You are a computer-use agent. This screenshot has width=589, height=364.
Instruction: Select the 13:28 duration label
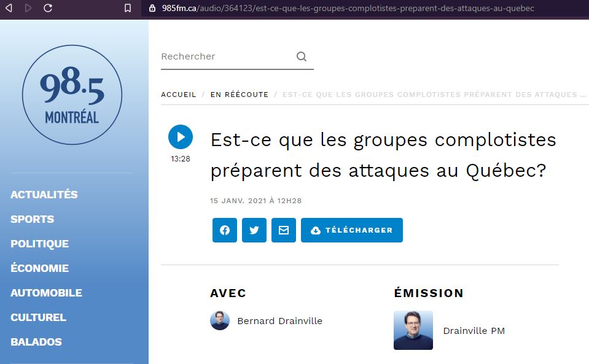pos(181,159)
